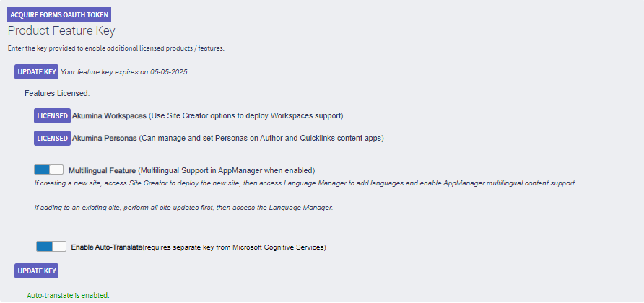Click the green Auto-translate is enabled message
The image size is (644, 303).
(x=68, y=295)
